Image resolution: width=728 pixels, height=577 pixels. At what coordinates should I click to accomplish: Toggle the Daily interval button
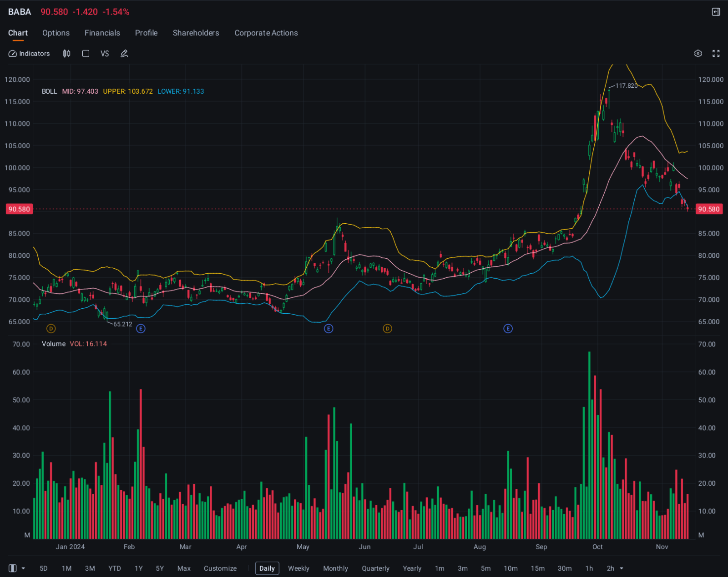[267, 568]
